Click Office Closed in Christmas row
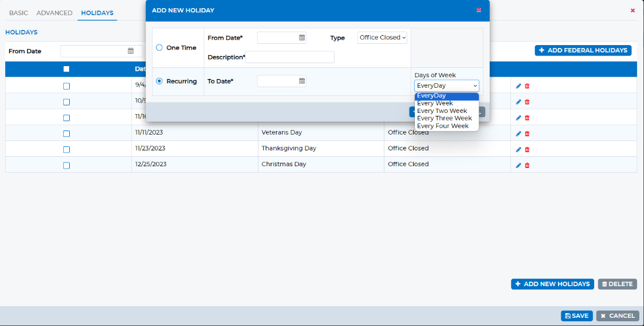 click(408, 164)
